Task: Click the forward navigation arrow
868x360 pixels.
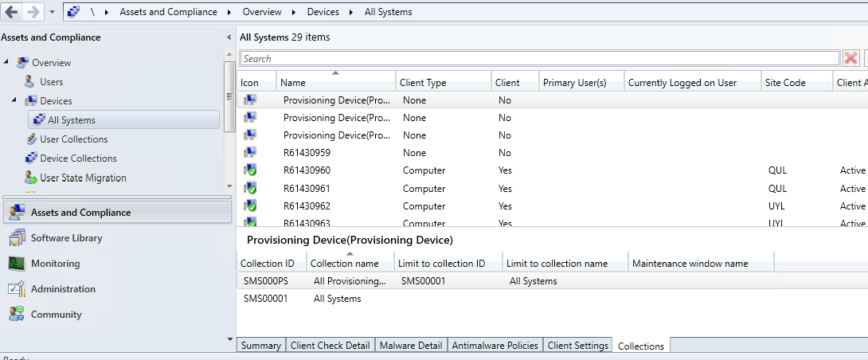Action: (x=32, y=11)
